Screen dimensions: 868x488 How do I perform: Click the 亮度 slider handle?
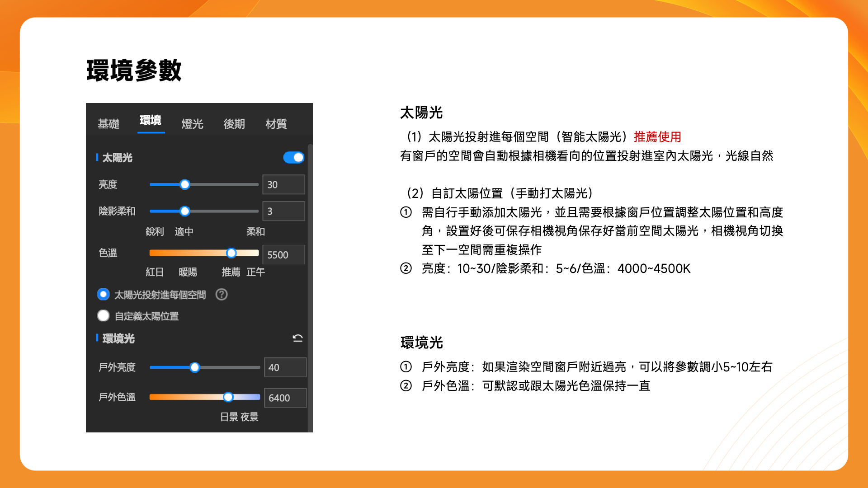185,184
